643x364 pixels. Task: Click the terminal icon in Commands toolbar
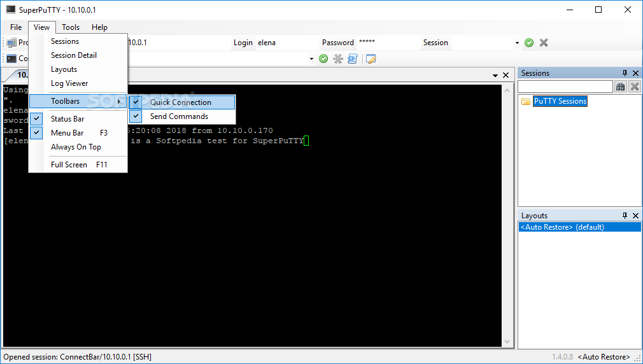[x=11, y=59]
